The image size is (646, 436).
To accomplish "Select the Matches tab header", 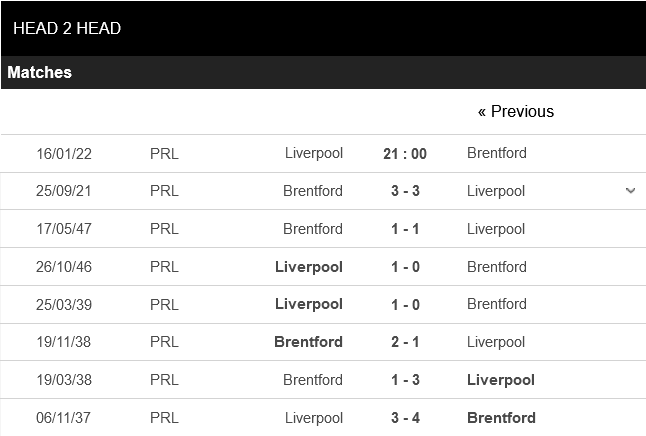I will (x=40, y=72).
